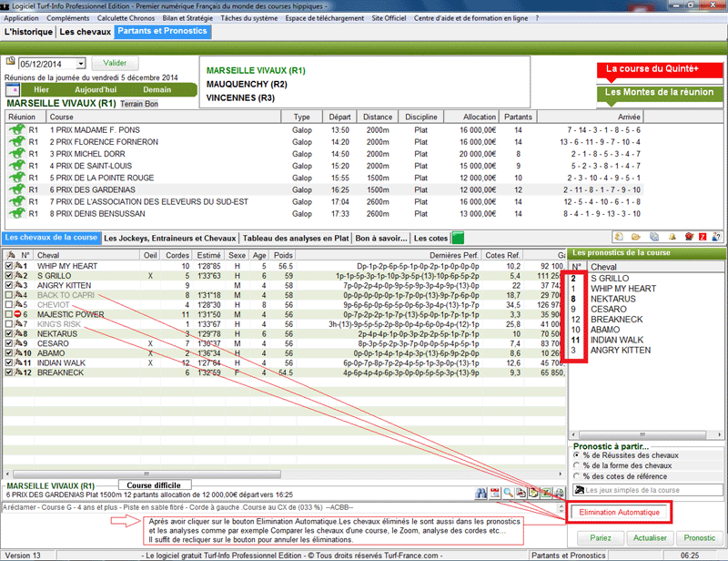Select the VINCENNES (R3) meeting
The width and height of the screenshot is (728, 561).
240,98
